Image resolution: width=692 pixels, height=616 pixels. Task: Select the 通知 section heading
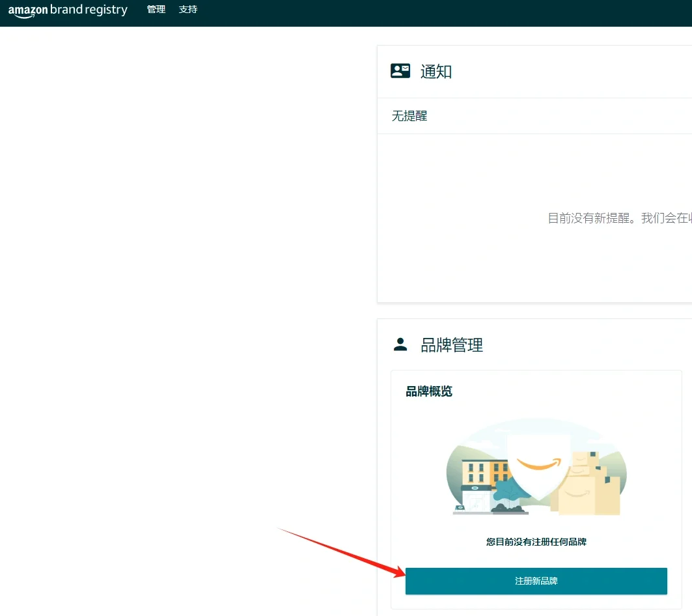tap(436, 72)
